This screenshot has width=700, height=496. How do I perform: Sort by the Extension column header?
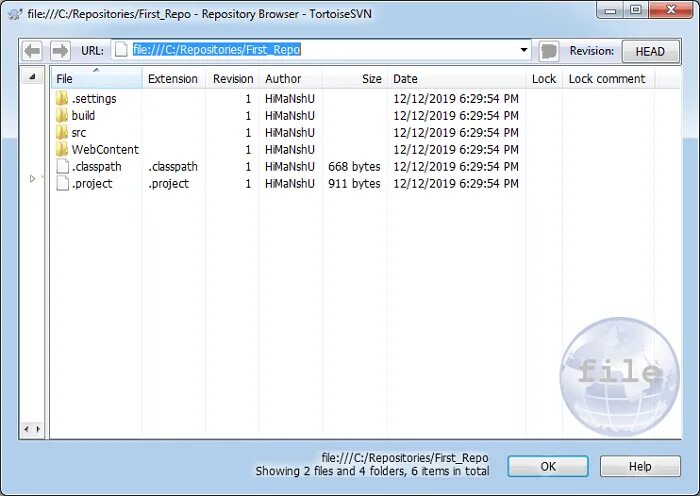click(173, 79)
